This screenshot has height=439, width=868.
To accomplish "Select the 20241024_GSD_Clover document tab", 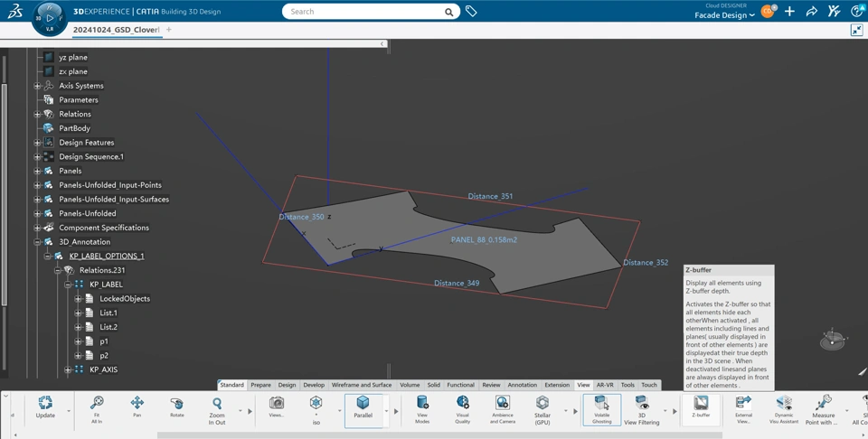I will click(117, 30).
